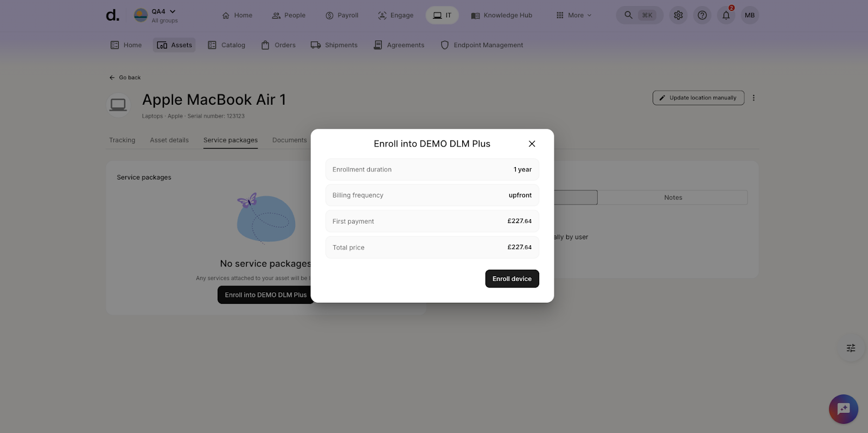Click the settings gear icon
The height and width of the screenshot is (433, 868).
click(x=678, y=15)
